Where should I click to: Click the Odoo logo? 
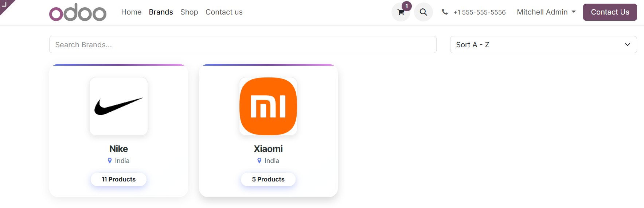point(78,12)
